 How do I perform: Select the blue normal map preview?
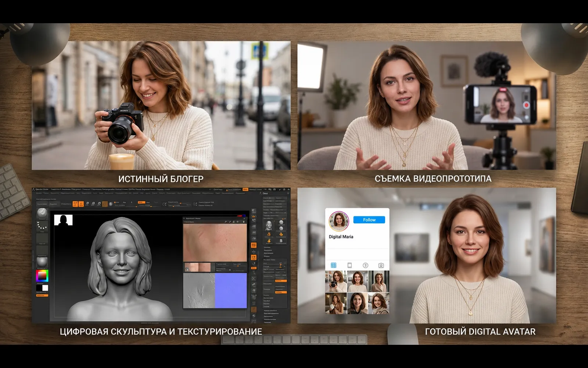tap(231, 290)
